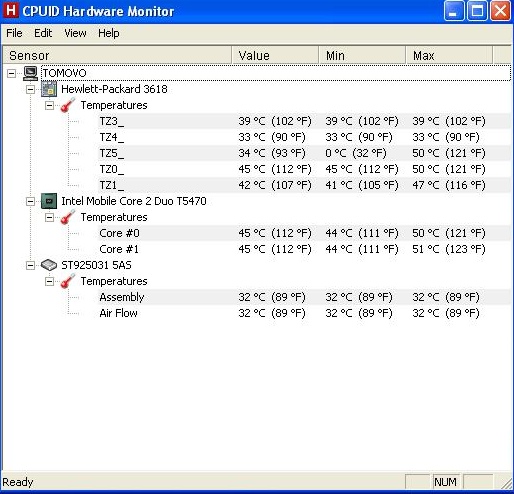Click TZ5_ minimum value 0 °C (32 °F)
The width and height of the screenshot is (514, 494).
(356, 153)
